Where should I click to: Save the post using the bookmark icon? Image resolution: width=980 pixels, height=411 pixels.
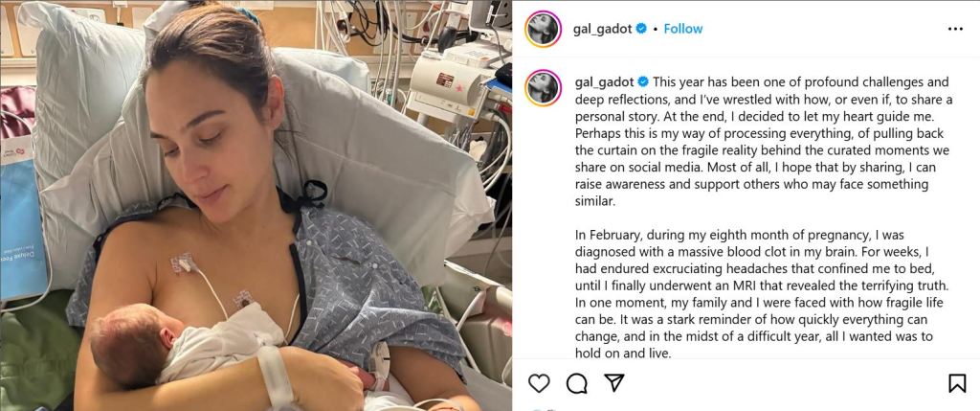pyautogui.click(x=957, y=383)
